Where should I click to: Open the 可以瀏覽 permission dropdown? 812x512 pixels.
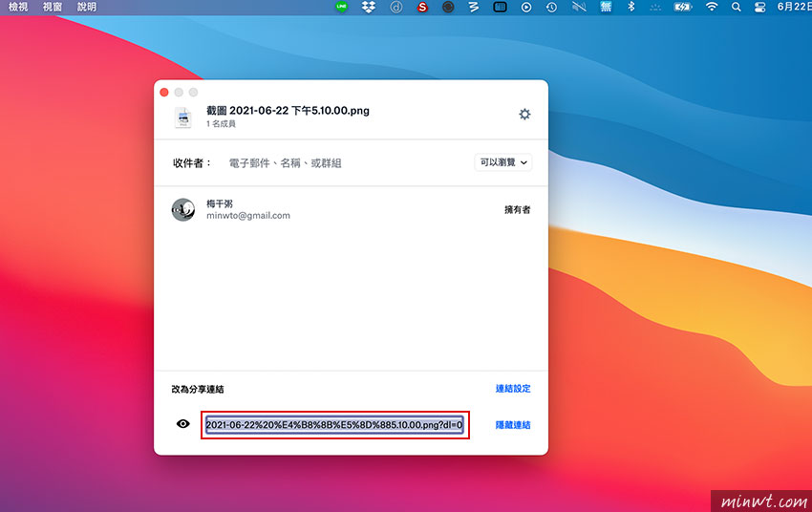502,162
